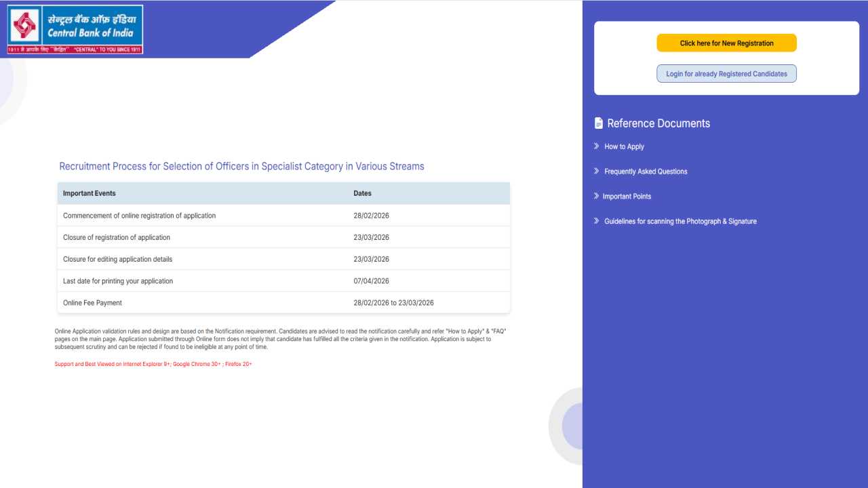The width and height of the screenshot is (868, 488).
Task: Click the Dates column header
Action: tap(362, 193)
